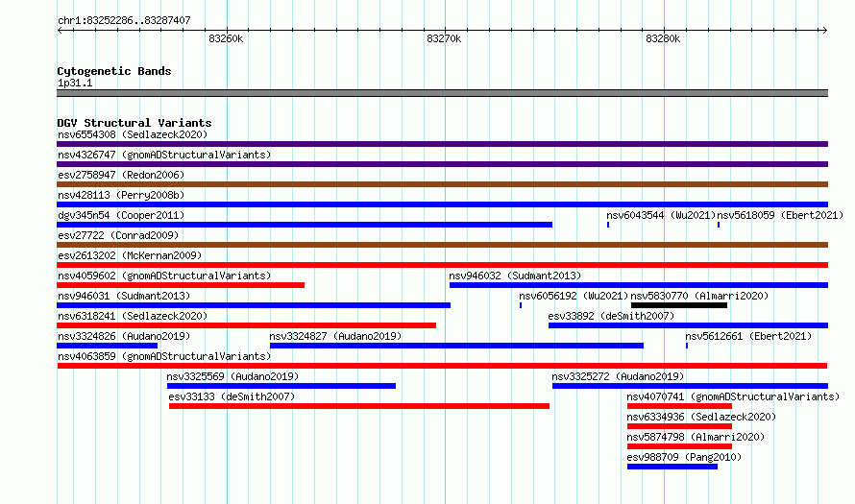Select the nsv6318241 red variant bar

point(247,325)
